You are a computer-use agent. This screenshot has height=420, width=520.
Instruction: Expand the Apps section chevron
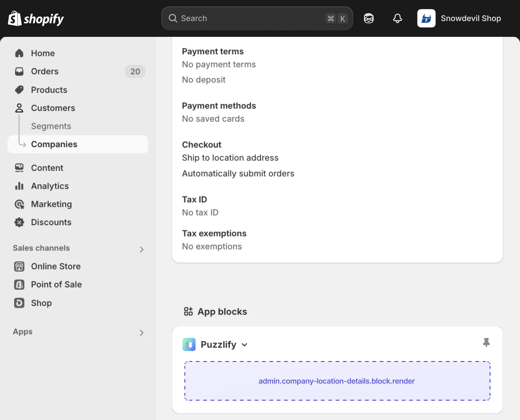141,333
